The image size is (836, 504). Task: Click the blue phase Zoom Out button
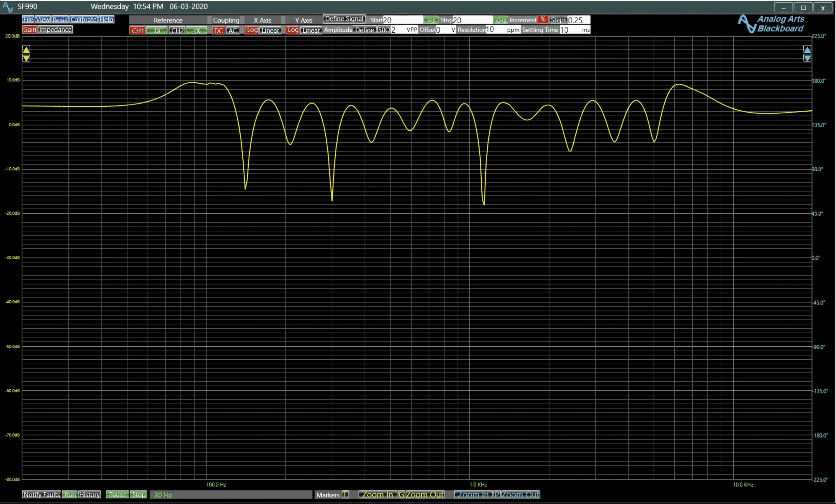[521, 495]
